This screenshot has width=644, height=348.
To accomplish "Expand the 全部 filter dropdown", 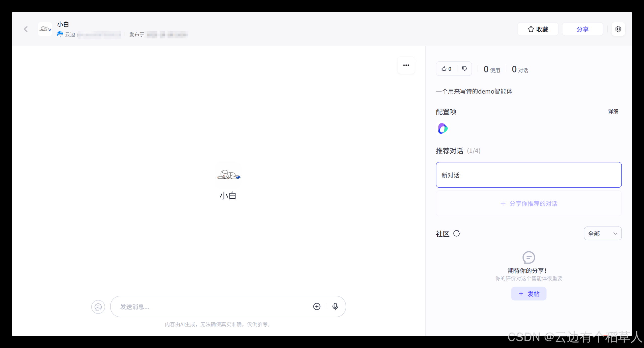I will pyautogui.click(x=603, y=234).
